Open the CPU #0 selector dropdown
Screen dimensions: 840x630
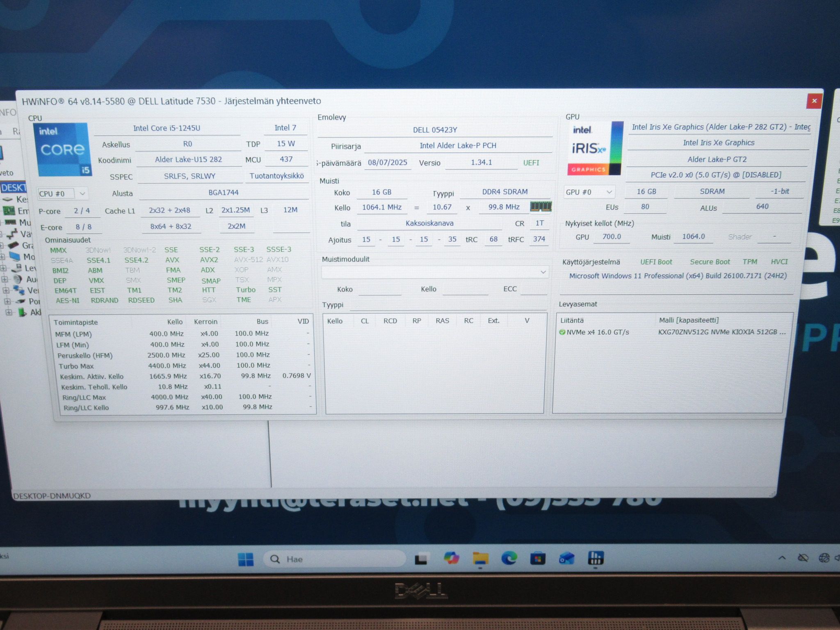(63, 193)
